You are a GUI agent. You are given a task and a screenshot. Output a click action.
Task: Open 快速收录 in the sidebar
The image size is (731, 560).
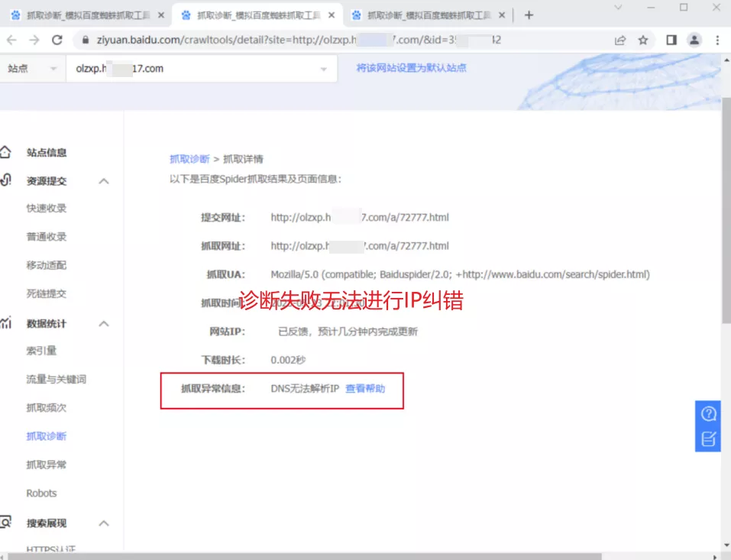47,208
